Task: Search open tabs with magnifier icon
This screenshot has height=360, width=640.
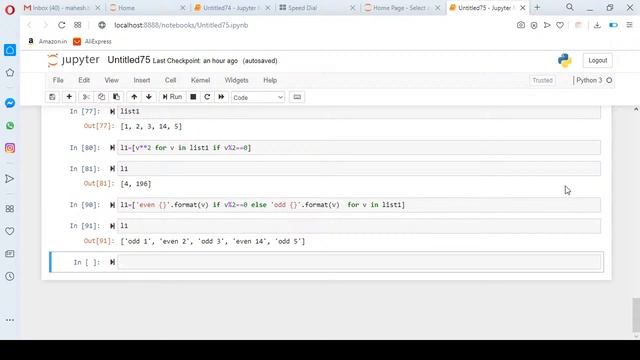Action: 570,7
